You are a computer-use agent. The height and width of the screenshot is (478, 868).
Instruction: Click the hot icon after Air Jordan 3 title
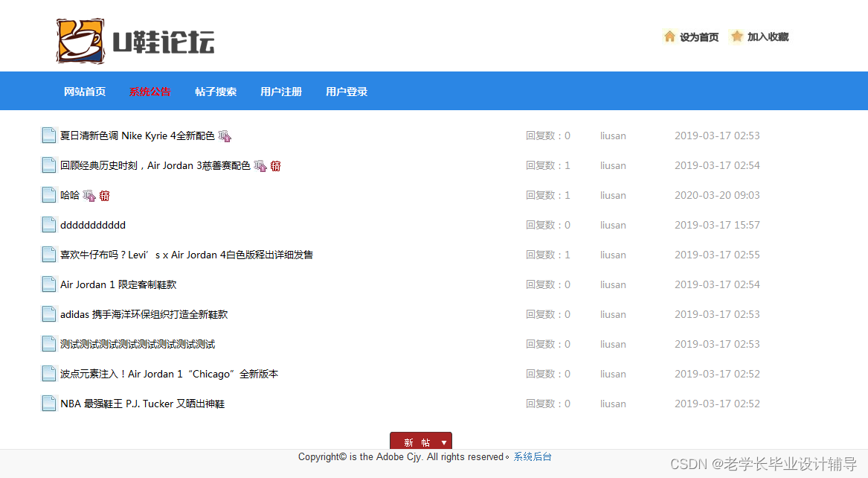coord(260,165)
